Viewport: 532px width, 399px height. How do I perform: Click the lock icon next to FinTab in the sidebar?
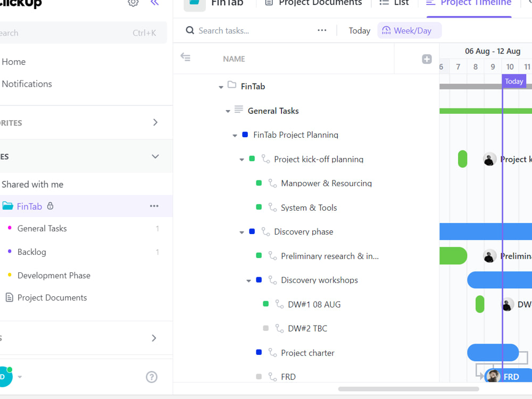[x=50, y=205]
